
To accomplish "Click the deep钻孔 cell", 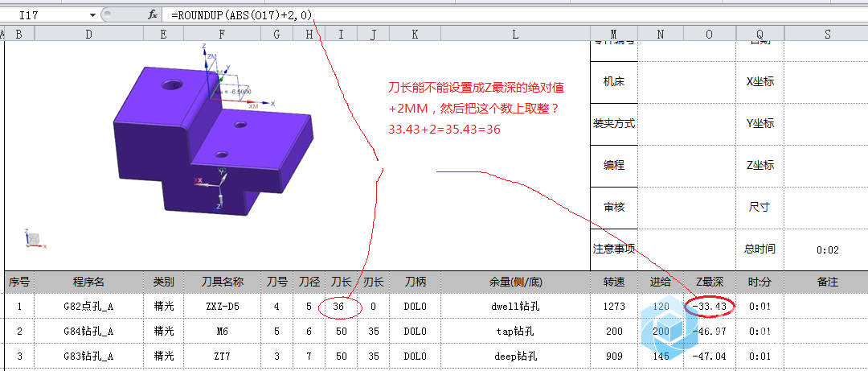I will point(515,356).
